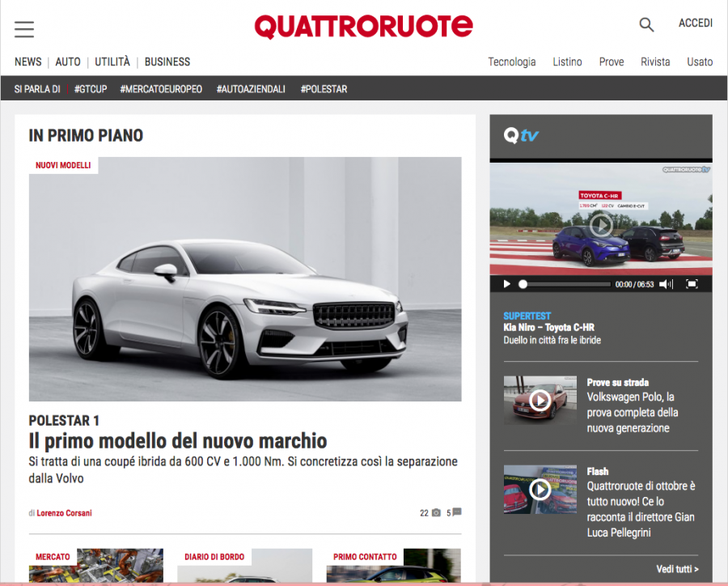Play the Flash Quattroruote di ottobre video

(540, 489)
